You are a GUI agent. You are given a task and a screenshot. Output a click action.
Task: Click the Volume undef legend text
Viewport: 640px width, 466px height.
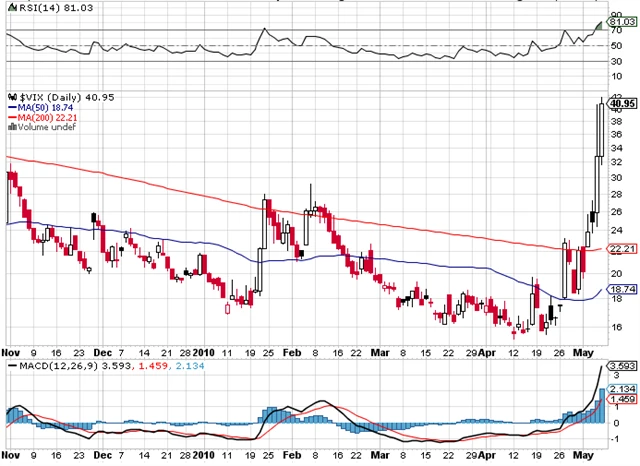coord(43,127)
